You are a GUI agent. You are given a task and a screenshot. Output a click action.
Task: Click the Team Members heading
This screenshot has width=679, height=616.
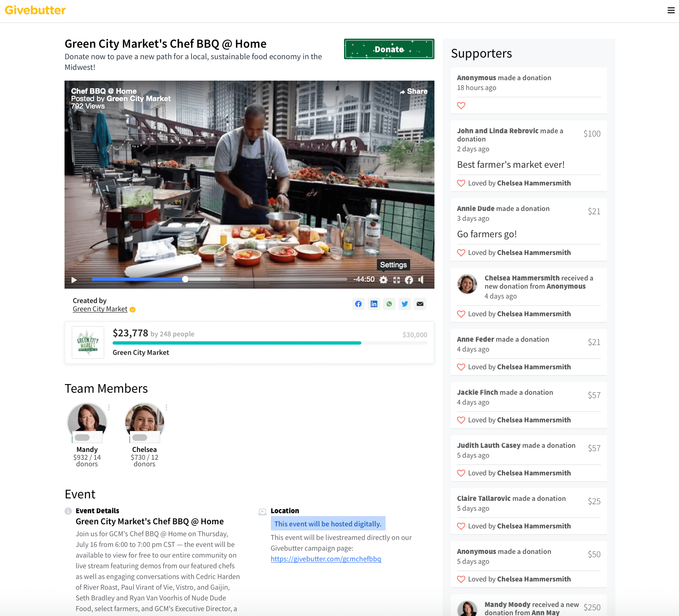pos(106,389)
